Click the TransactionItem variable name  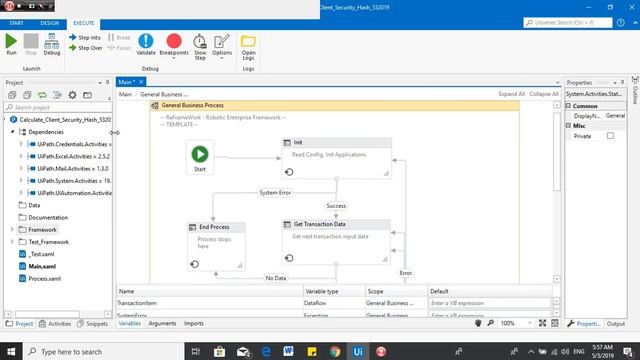(x=137, y=303)
